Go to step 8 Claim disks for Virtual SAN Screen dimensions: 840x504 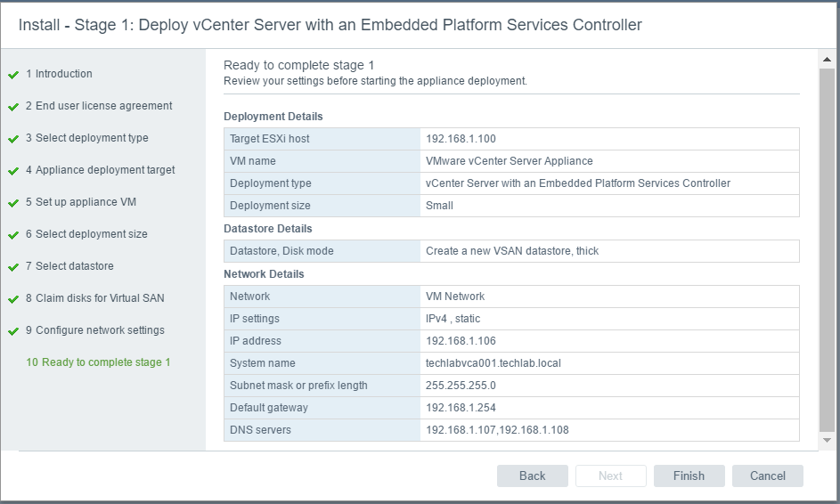tap(94, 298)
